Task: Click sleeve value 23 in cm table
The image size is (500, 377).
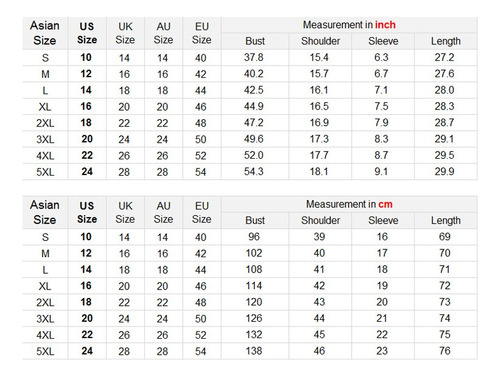Action: click(382, 351)
